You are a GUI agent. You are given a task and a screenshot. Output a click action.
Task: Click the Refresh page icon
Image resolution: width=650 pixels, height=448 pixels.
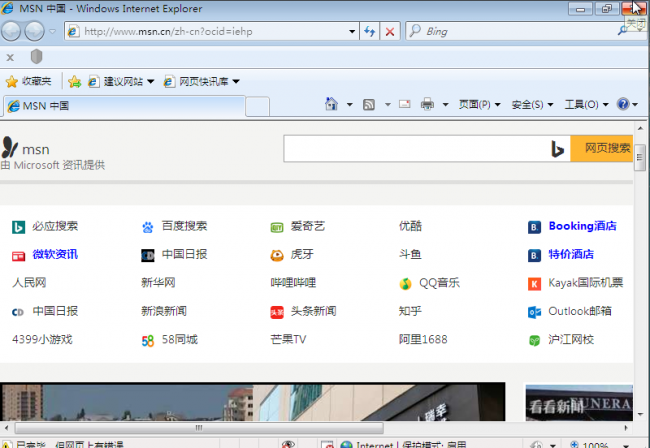click(x=369, y=31)
